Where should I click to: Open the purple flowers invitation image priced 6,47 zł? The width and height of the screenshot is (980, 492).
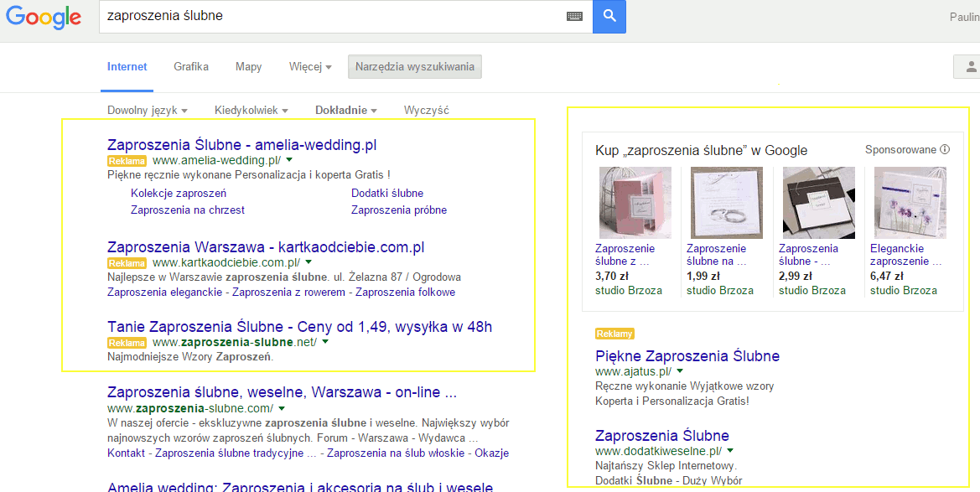point(910,203)
